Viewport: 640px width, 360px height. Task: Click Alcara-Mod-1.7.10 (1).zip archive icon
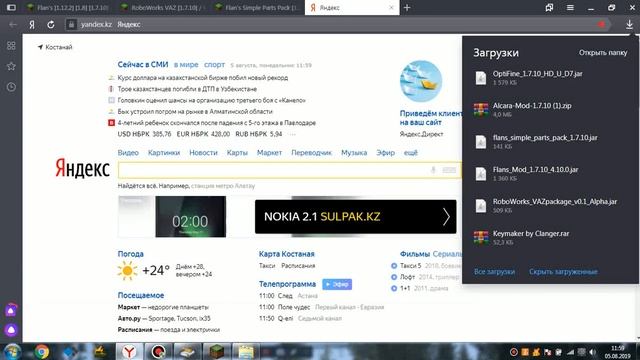481,109
